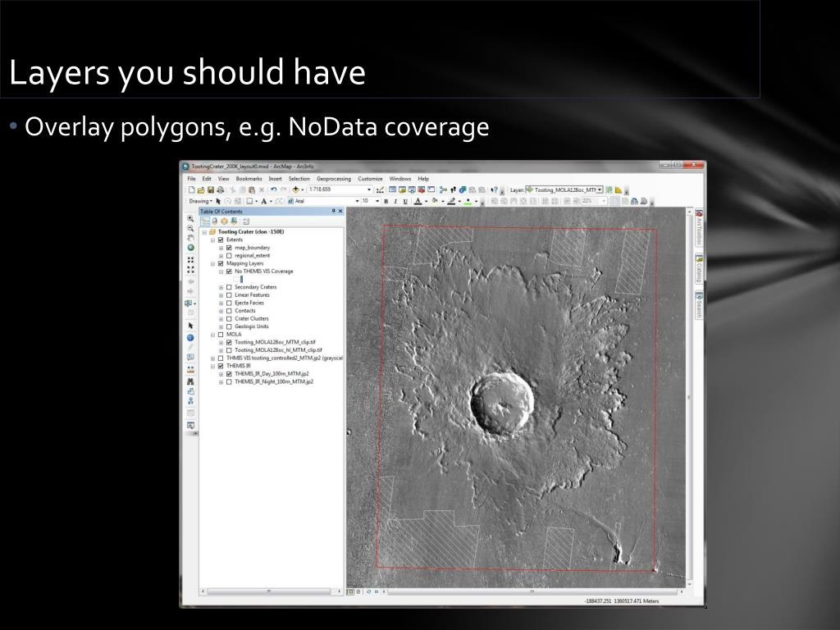Print the map icon

pos(220,190)
